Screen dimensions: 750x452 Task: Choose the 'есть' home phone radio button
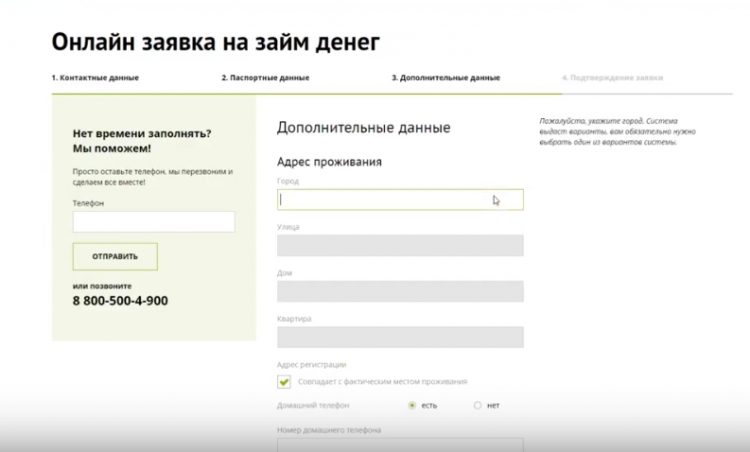412,405
